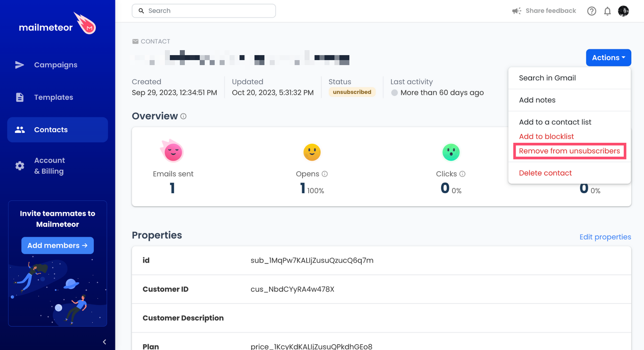Go to Campaigns in sidebar
The image size is (644, 350).
[x=57, y=65]
